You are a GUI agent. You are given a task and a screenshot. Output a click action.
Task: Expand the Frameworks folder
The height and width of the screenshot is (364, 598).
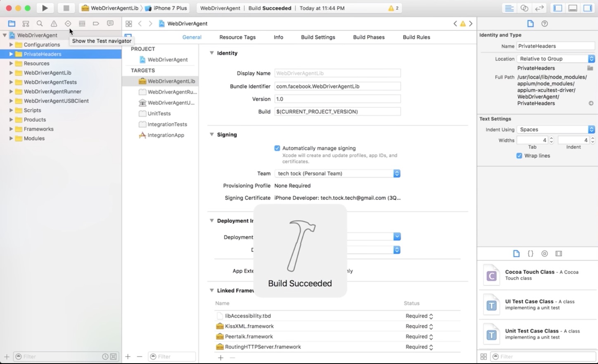coord(11,129)
